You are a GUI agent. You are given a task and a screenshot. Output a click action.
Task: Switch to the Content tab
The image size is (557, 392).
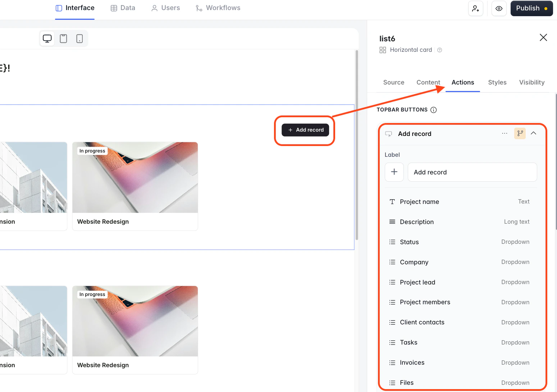click(x=428, y=82)
